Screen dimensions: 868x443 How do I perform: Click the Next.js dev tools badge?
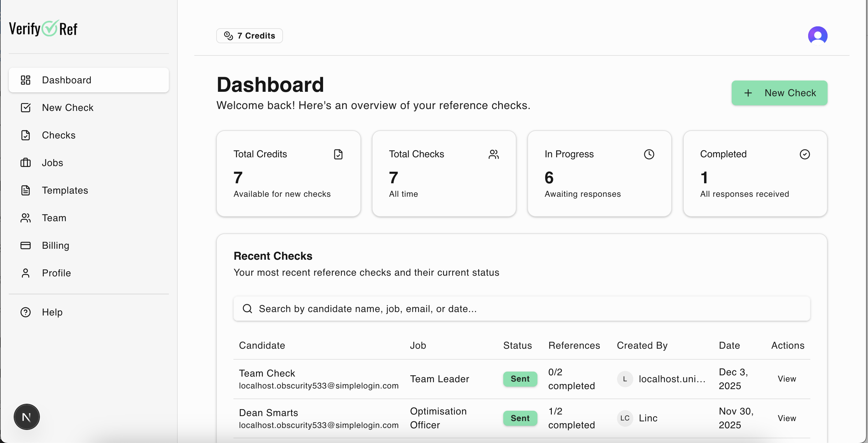tap(27, 417)
